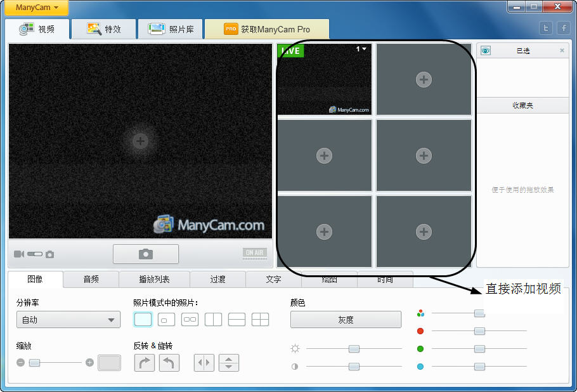
Task: Click the eye icon on the 已选 panel
Action: [484, 50]
